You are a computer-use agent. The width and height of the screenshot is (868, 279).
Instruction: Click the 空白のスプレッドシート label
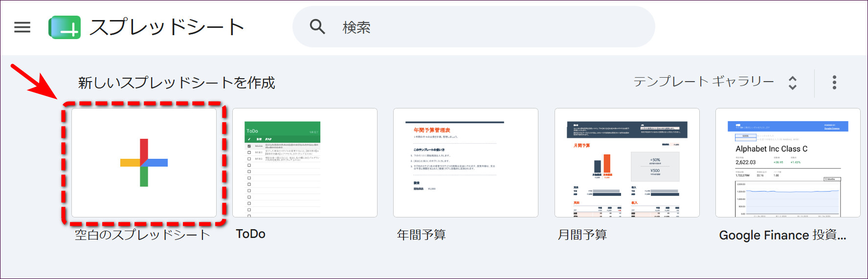[142, 235]
